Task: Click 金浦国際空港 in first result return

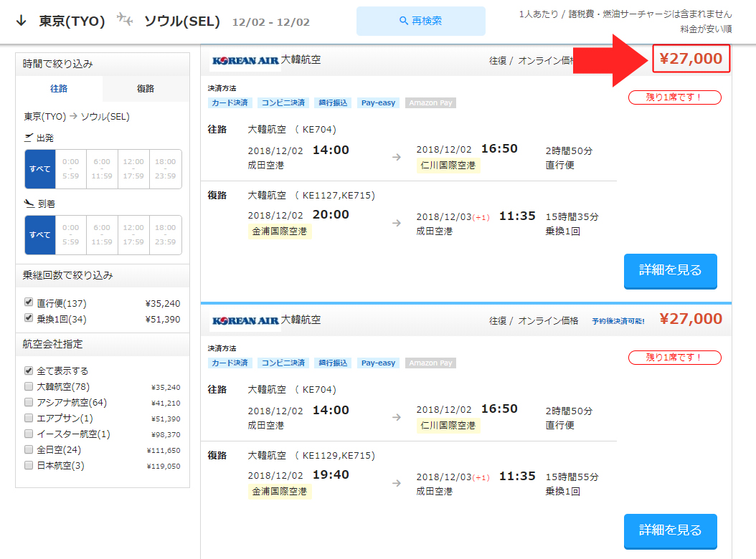Action: (x=280, y=231)
